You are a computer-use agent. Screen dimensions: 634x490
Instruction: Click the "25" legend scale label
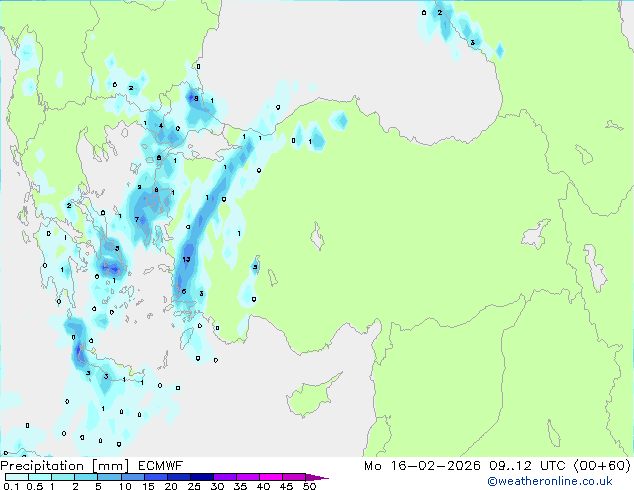[194, 486]
